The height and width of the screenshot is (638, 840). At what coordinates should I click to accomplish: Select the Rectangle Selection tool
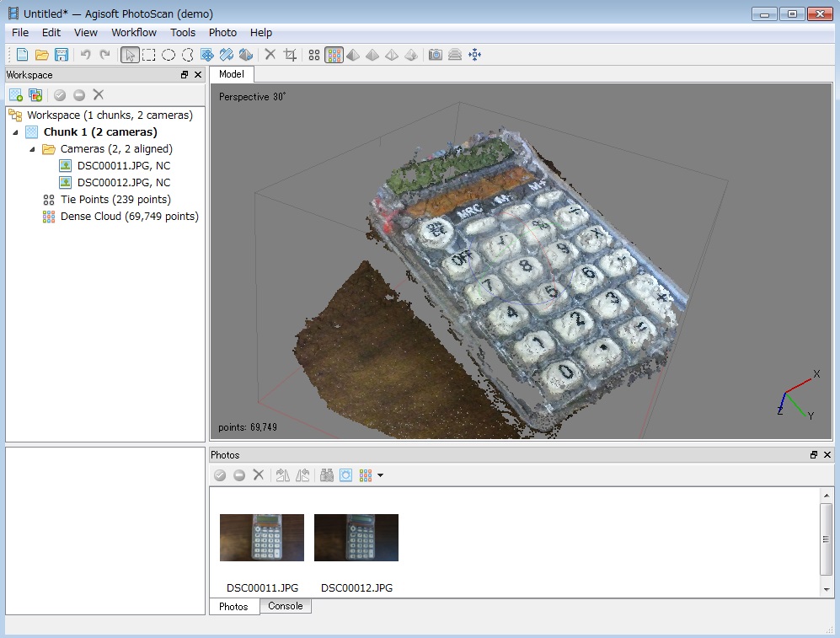coord(148,55)
